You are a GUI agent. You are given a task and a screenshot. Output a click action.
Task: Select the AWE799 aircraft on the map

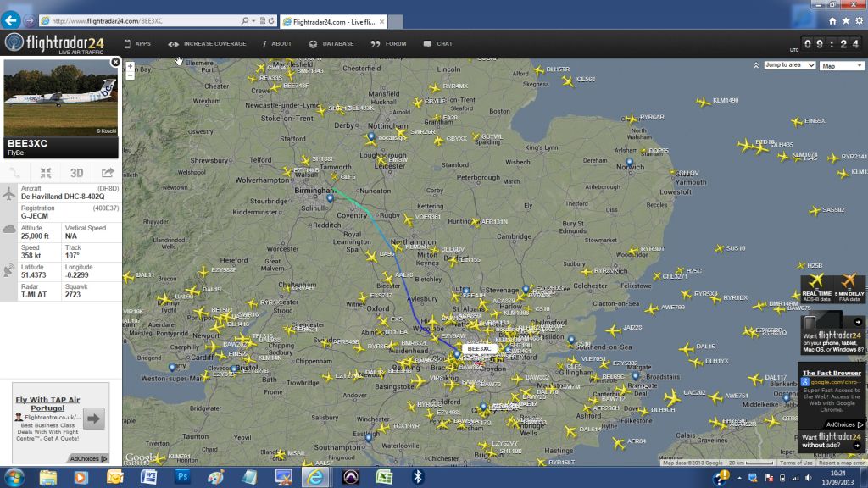tap(653, 308)
